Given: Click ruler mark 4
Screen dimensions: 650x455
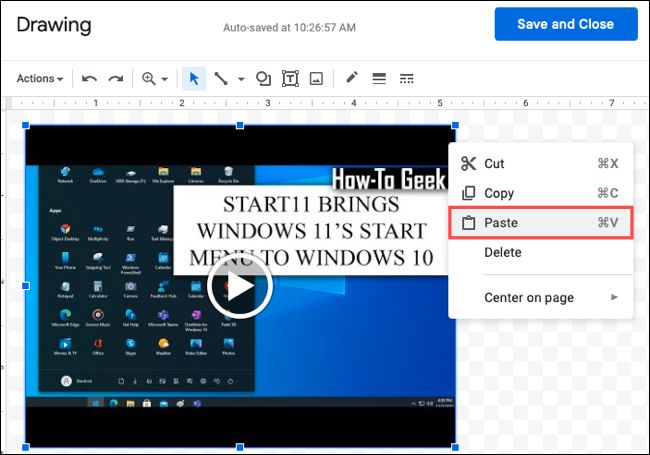Looking at the screenshot, I should (354, 103).
